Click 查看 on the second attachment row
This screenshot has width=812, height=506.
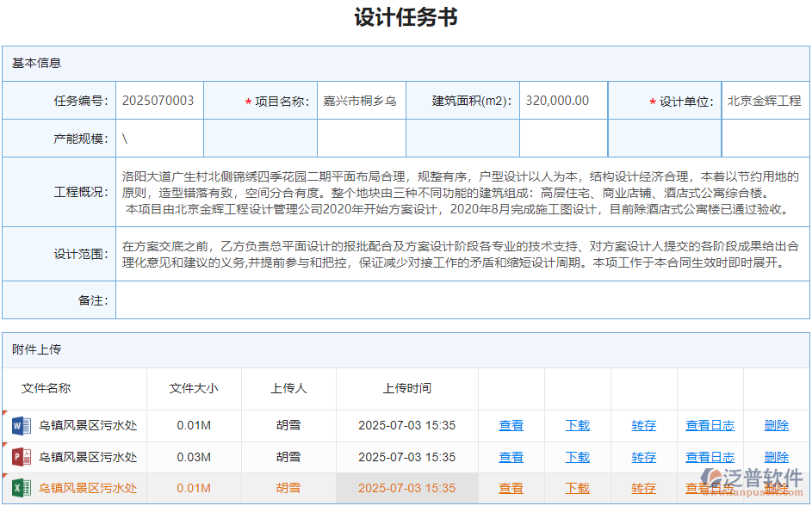pos(511,457)
